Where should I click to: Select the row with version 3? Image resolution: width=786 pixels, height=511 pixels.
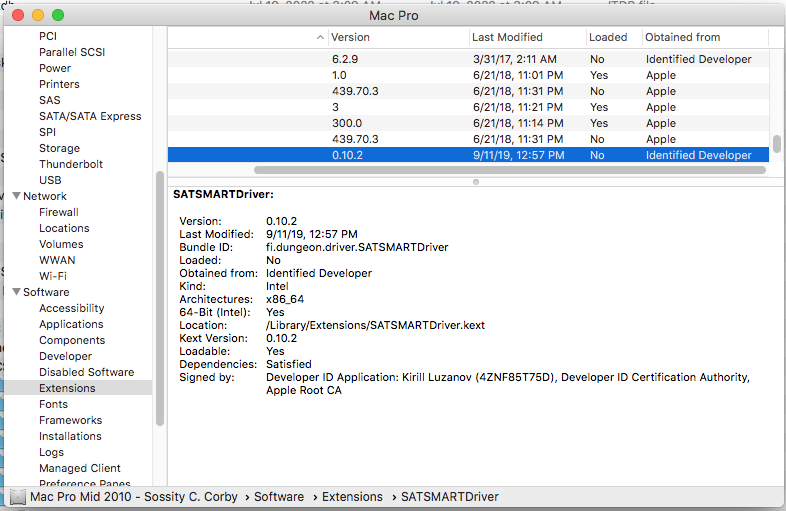coord(468,107)
